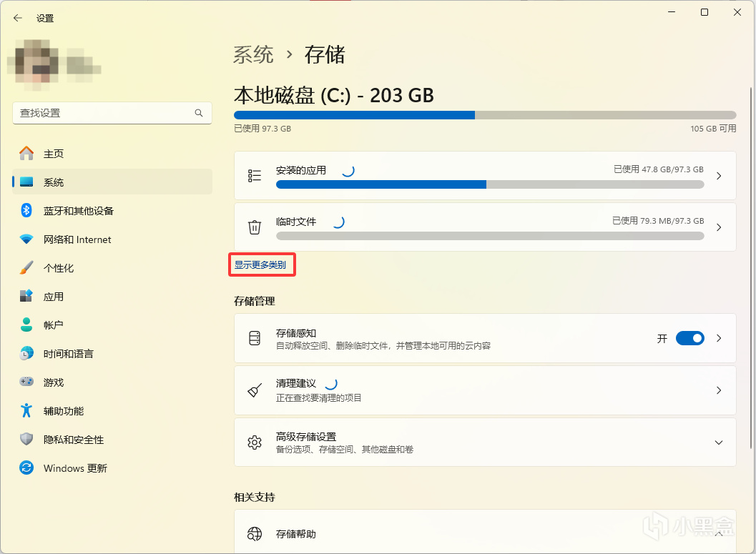Open the 游戏 (Gaming) settings page
The image size is (756, 554).
[54, 382]
